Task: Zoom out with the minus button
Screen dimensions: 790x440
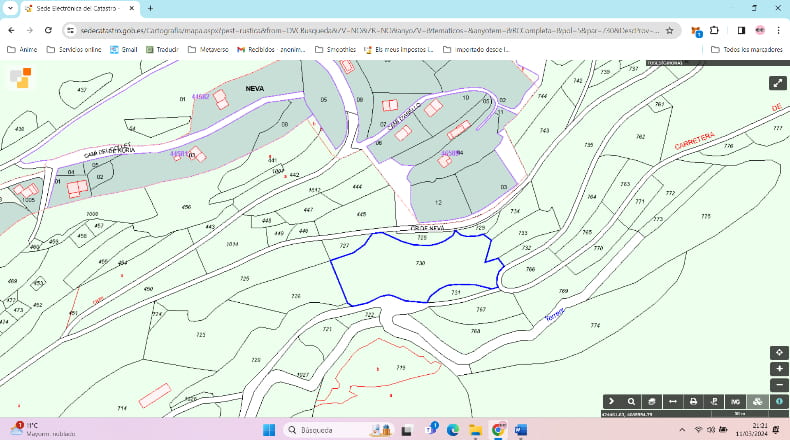Action: (779, 385)
